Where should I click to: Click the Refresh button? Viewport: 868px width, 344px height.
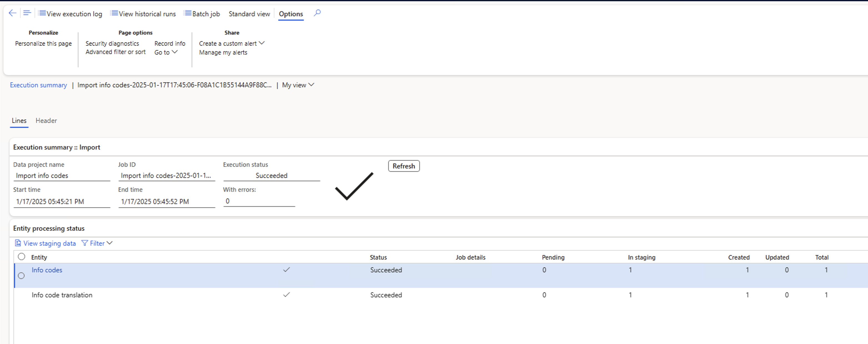click(x=403, y=166)
